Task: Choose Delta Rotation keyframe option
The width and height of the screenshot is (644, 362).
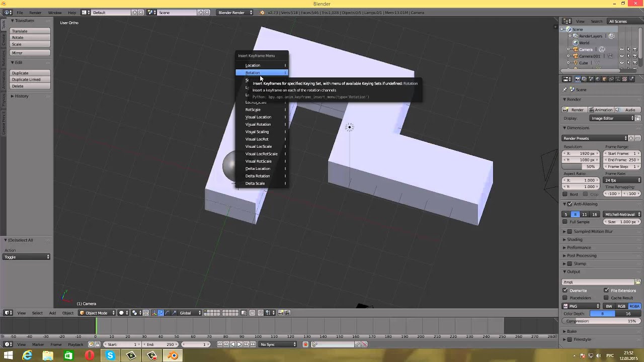Action: (x=262, y=176)
